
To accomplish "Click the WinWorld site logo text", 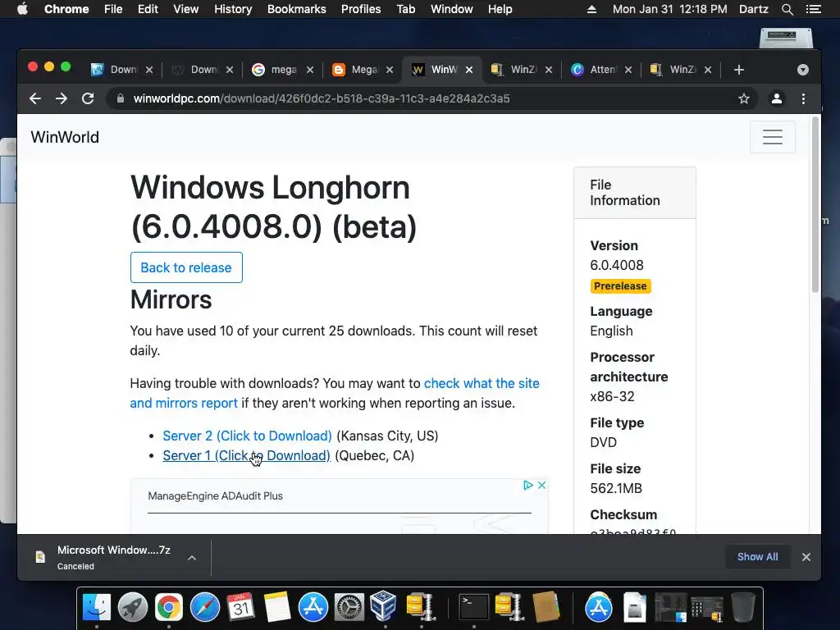I will click(65, 137).
